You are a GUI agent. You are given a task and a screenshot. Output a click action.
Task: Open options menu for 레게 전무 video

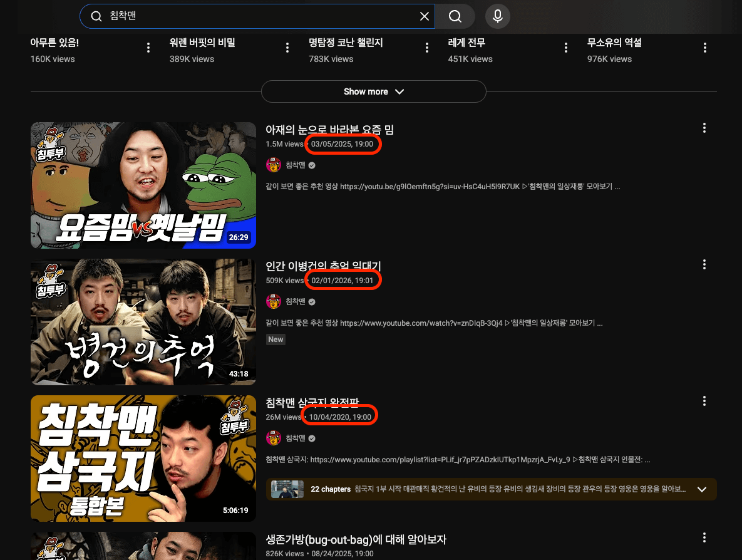pos(566,48)
